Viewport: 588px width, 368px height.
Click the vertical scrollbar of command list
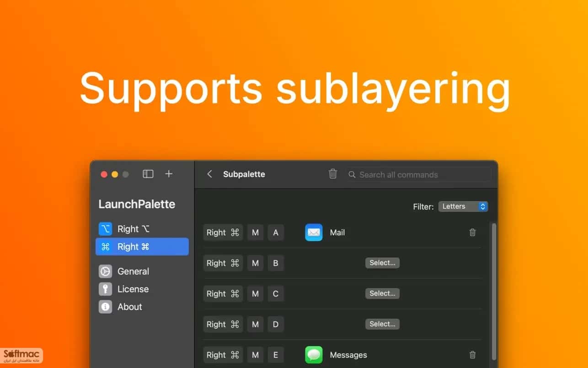pos(494,291)
